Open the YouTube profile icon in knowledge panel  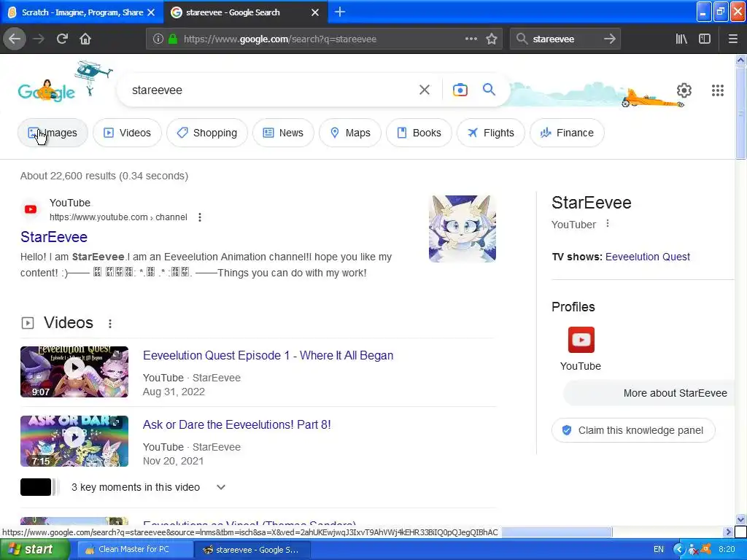(x=581, y=340)
